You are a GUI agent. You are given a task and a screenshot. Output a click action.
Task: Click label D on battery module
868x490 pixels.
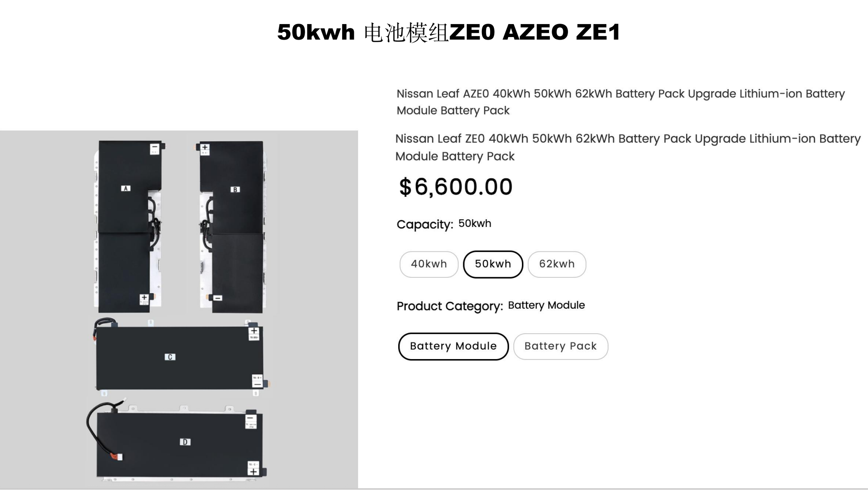(x=185, y=442)
